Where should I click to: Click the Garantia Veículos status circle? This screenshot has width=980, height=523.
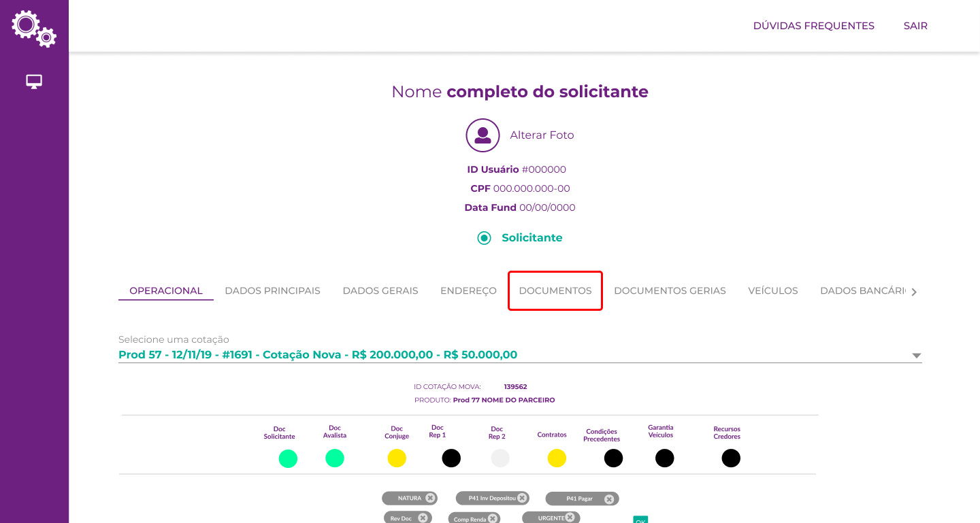tap(664, 458)
